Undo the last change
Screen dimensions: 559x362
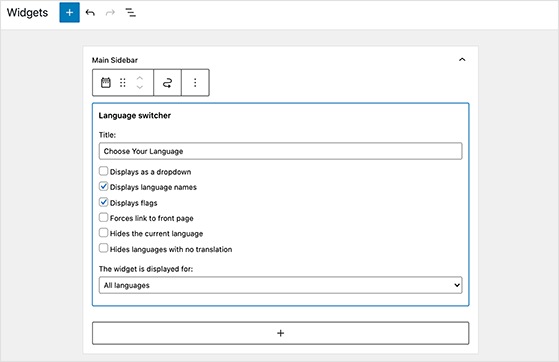[x=90, y=13]
